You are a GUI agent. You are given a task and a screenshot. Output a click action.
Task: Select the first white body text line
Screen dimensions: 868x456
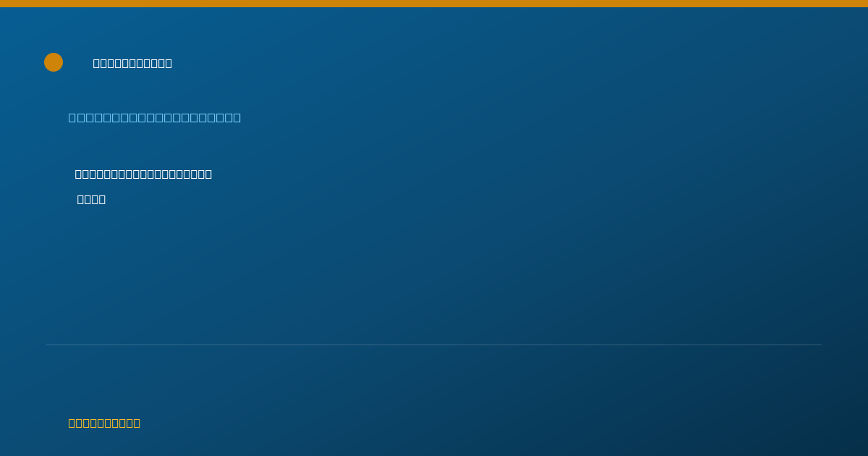pyautogui.click(x=143, y=174)
